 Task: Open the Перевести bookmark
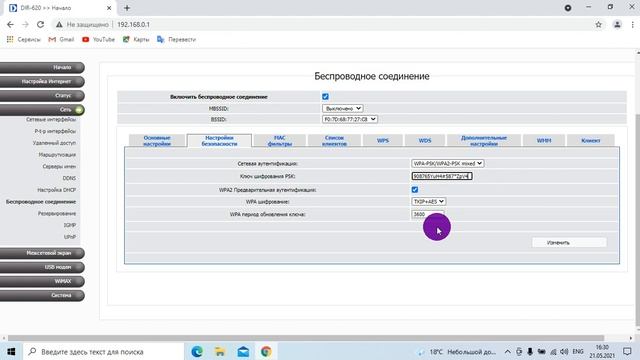176,39
